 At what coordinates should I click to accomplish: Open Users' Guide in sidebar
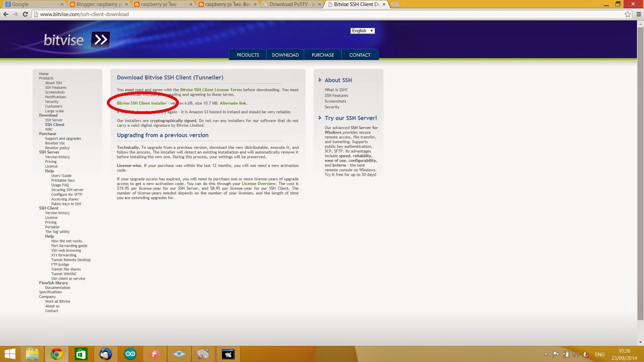(x=61, y=176)
